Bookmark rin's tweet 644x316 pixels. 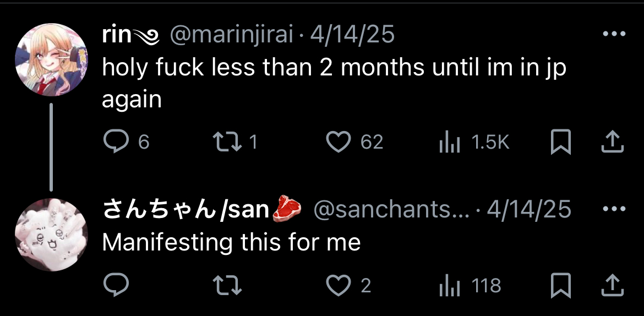[x=561, y=142]
